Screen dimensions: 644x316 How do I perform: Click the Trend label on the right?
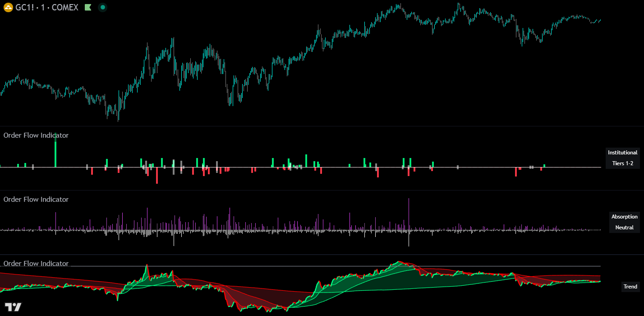click(x=630, y=287)
